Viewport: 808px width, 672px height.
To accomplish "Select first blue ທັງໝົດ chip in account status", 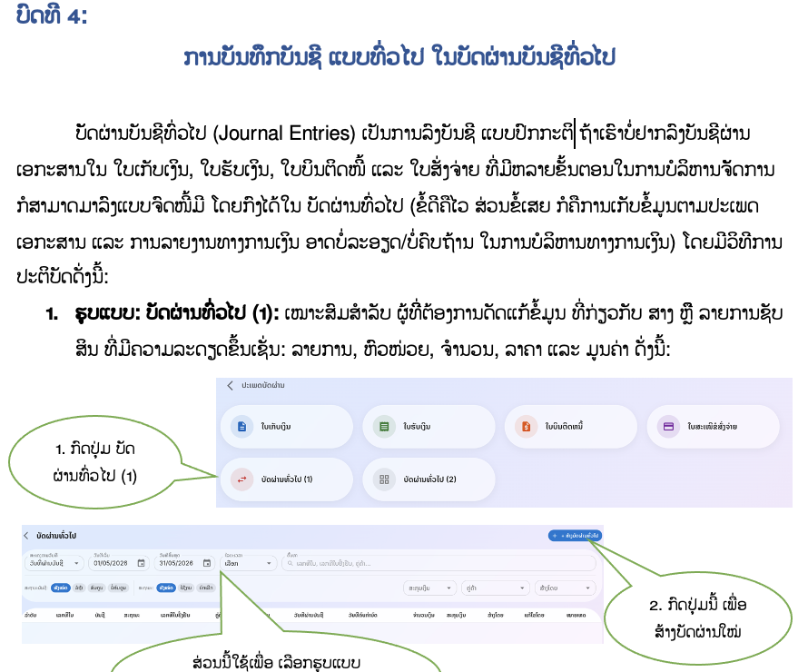I will 60,588.
